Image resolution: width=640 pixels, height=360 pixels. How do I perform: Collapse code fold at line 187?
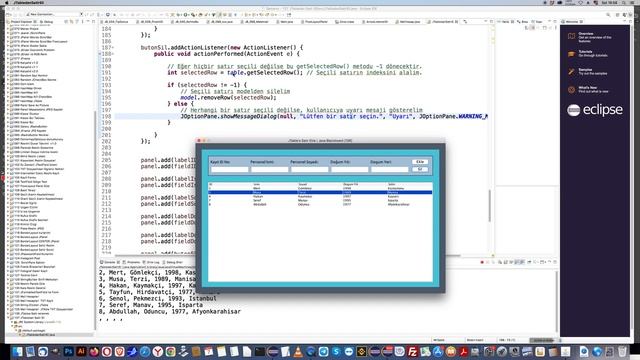pyautogui.click(x=113, y=47)
